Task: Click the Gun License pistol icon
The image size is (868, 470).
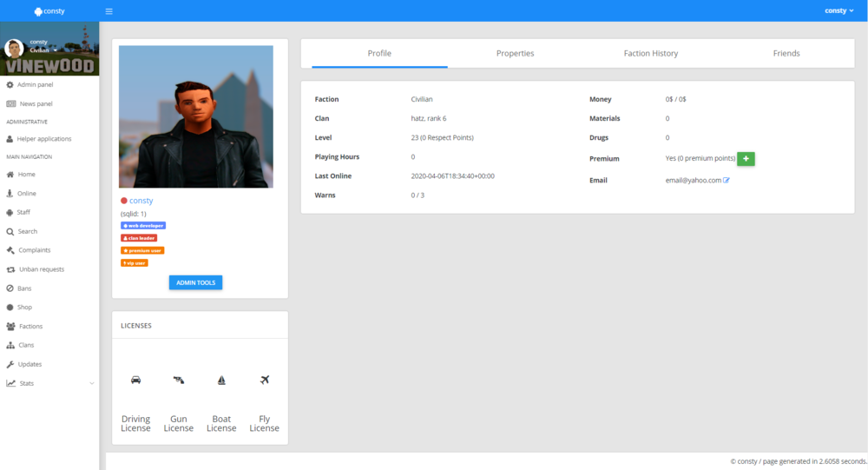Action: 178,381
